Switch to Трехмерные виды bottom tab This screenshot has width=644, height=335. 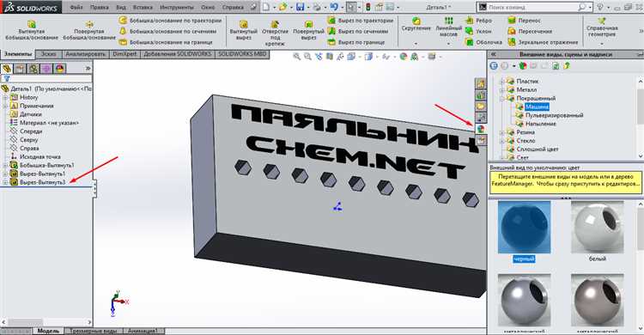[94, 331]
